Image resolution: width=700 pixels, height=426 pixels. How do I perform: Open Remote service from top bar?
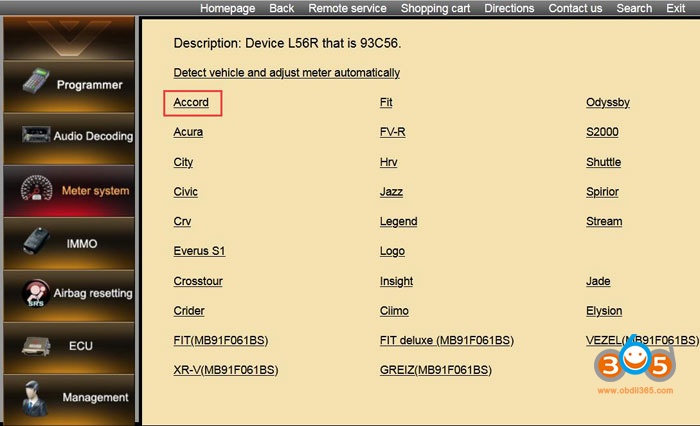[x=347, y=8]
